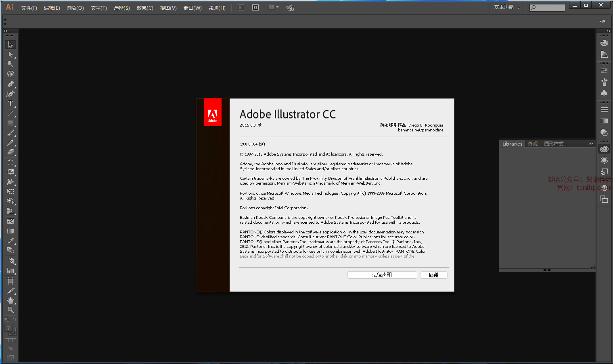The image size is (613, 364).
Task: Select the Pen tool in the toolbox
Action: click(10, 84)
